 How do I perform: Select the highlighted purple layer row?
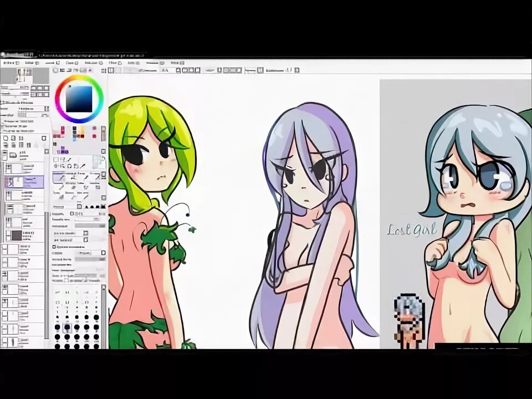click(24, 182)
